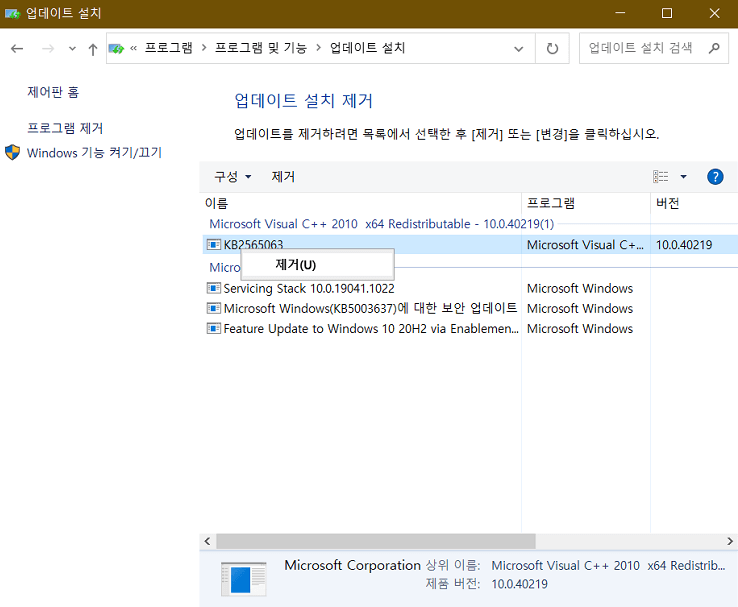The width and height of the screenshot is (738, 607).
Task: Click the shield icon beside Windows 기능
Action: tap(12, 152)
